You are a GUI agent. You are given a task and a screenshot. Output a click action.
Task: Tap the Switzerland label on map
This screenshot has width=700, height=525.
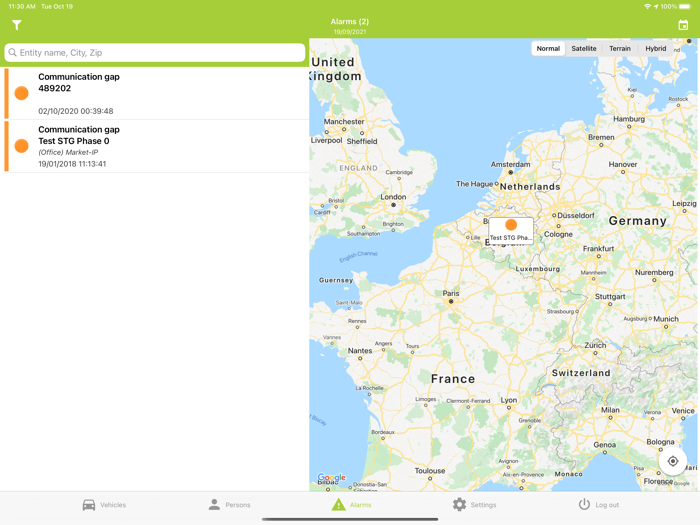[581, 373]
